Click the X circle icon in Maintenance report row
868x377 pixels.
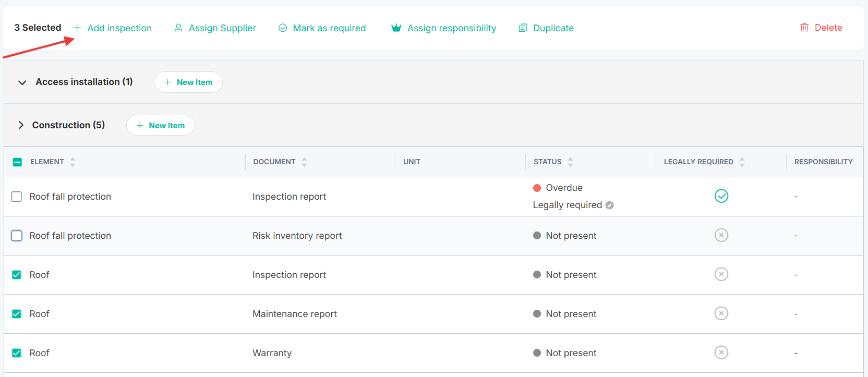pos(721,313)
